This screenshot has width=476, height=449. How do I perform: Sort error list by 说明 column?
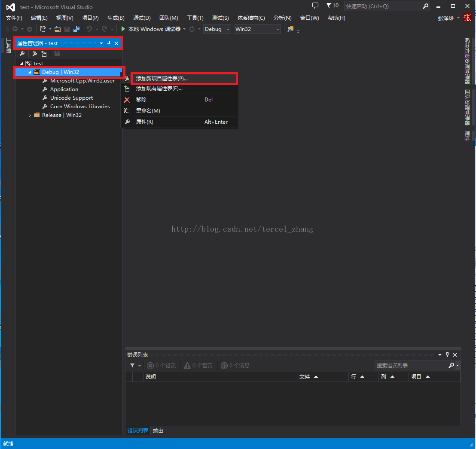click(220, 377)
